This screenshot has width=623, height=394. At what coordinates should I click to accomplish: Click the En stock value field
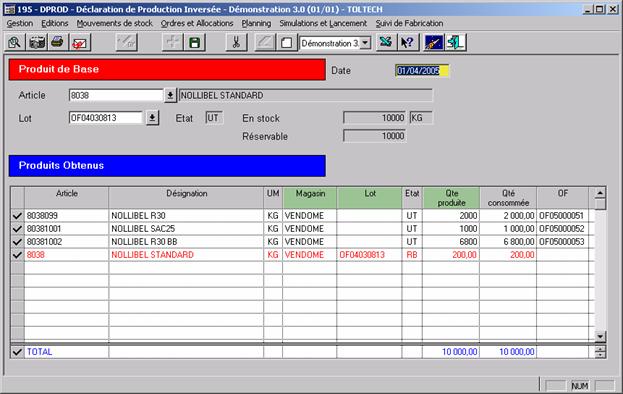[x=374, y=118]
